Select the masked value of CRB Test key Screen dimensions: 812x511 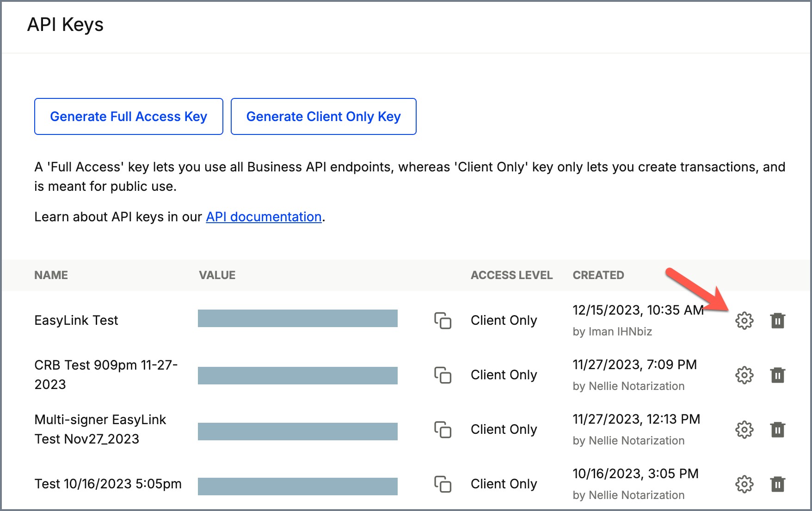click(x=297, y=376)
